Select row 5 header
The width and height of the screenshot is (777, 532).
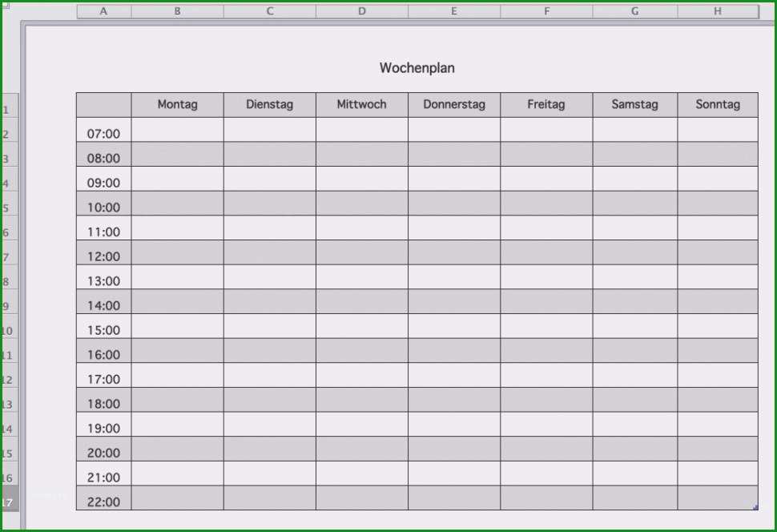10,204
